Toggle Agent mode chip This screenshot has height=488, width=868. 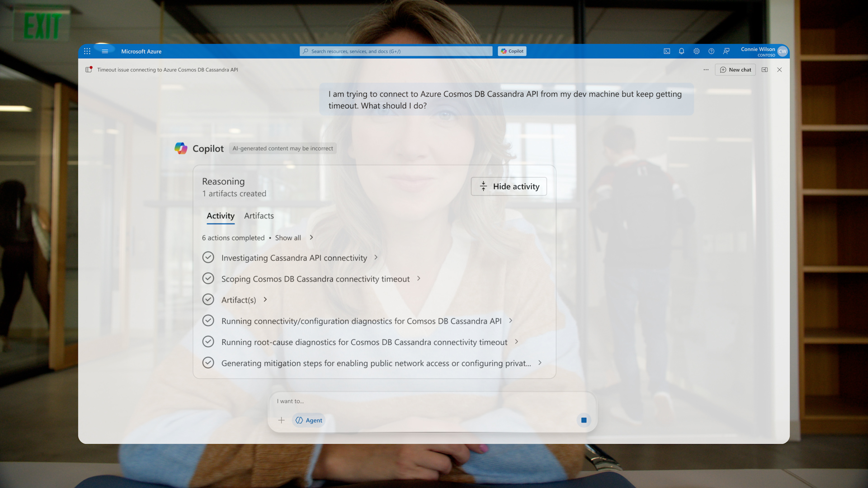pyautogui.click(x=309, y=420)
